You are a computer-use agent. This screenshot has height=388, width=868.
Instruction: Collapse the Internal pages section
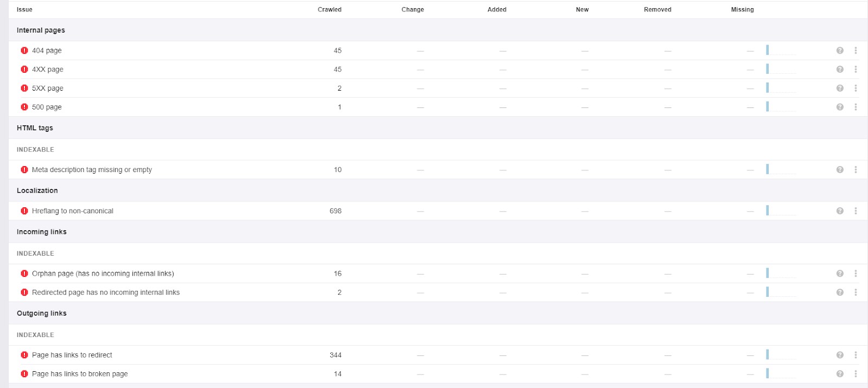pos(41,30)
